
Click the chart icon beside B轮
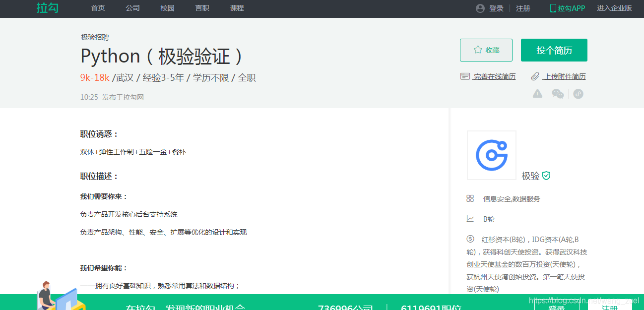(470, 219)
